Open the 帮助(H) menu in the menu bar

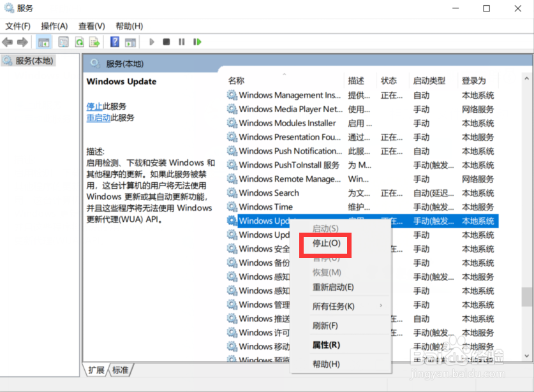129,26
